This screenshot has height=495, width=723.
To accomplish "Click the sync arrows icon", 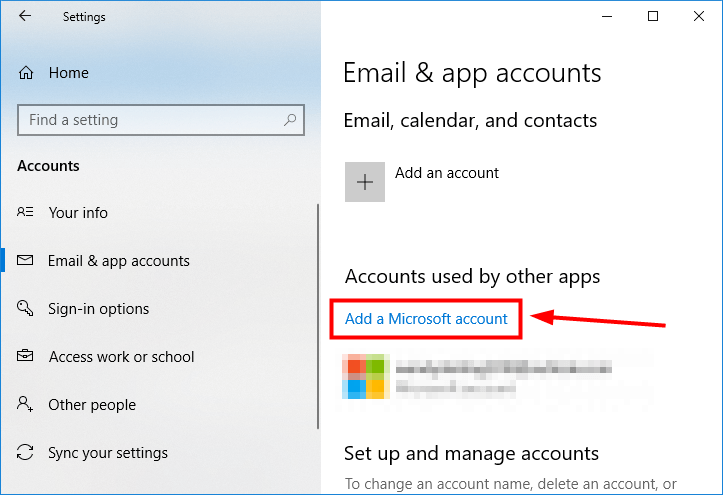I will (25, 452).
